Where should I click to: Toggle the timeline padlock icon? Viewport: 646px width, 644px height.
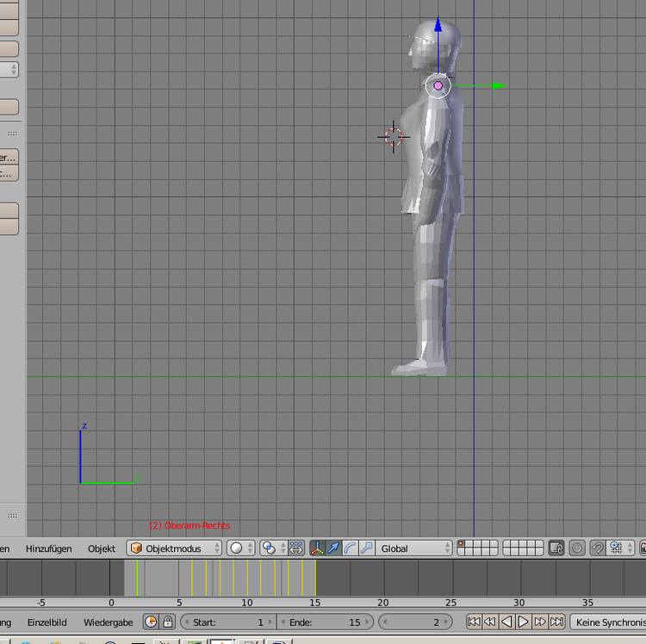click(x=168, y=622)
